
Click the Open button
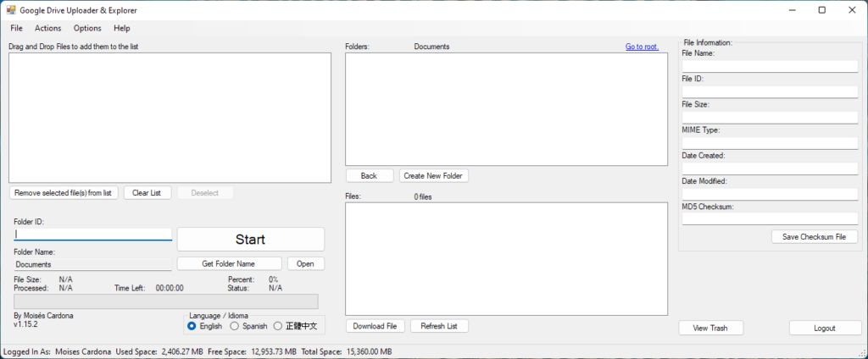pos(305,264)
